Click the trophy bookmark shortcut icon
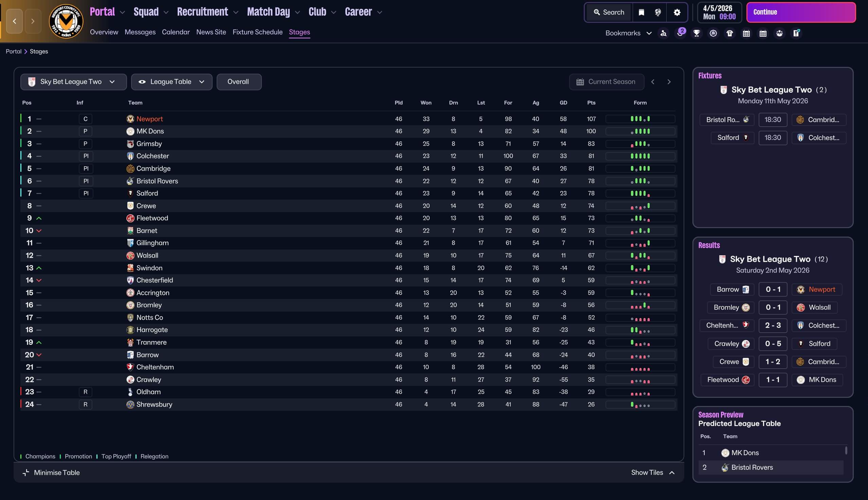868x500 pixels. pyautogui.click(x=696, y=33)
